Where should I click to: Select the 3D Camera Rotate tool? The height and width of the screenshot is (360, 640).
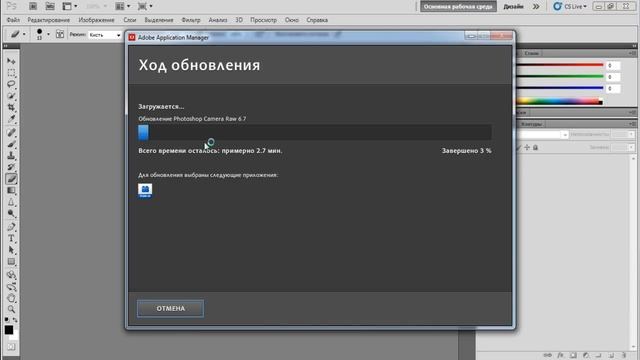click(11, 286)
